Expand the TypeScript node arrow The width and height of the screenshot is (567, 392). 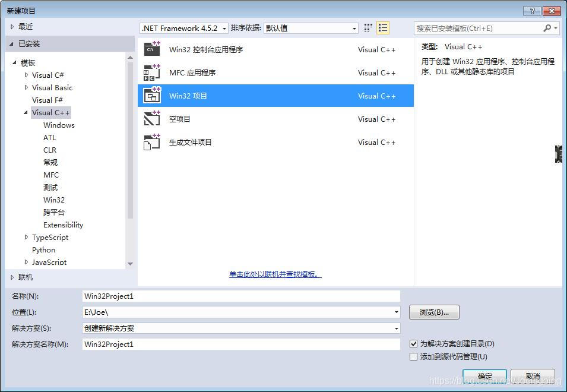(x=26, y=237)
